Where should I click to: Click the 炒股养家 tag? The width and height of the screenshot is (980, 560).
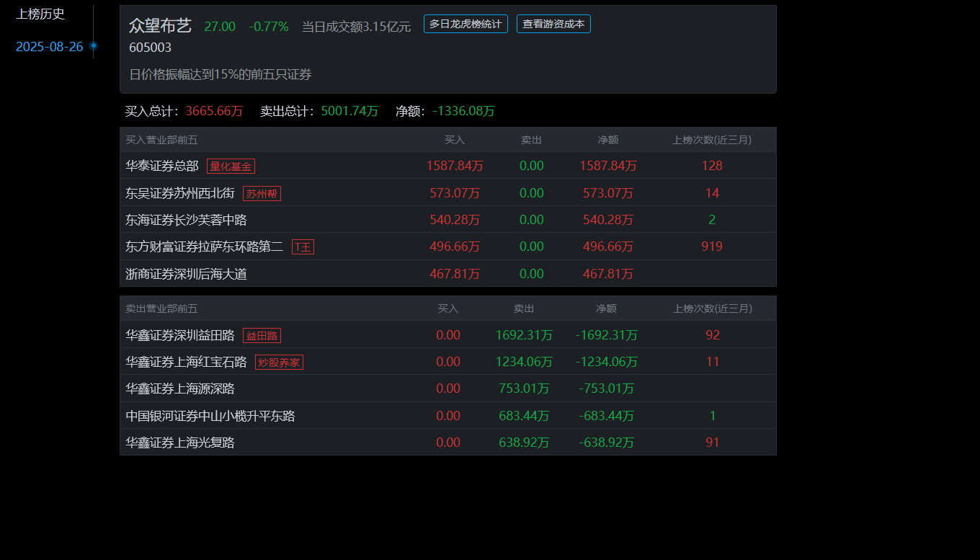coord(279,363)
